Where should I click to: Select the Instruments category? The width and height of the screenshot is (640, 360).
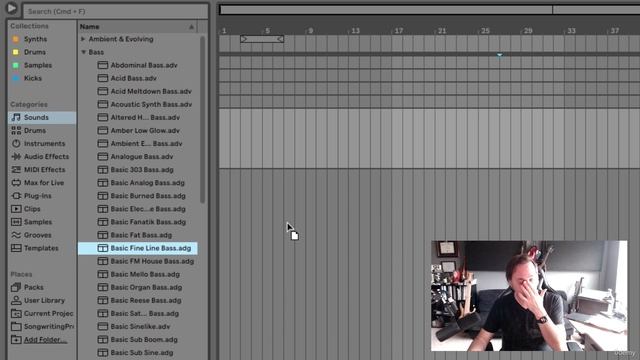(44, 144)
